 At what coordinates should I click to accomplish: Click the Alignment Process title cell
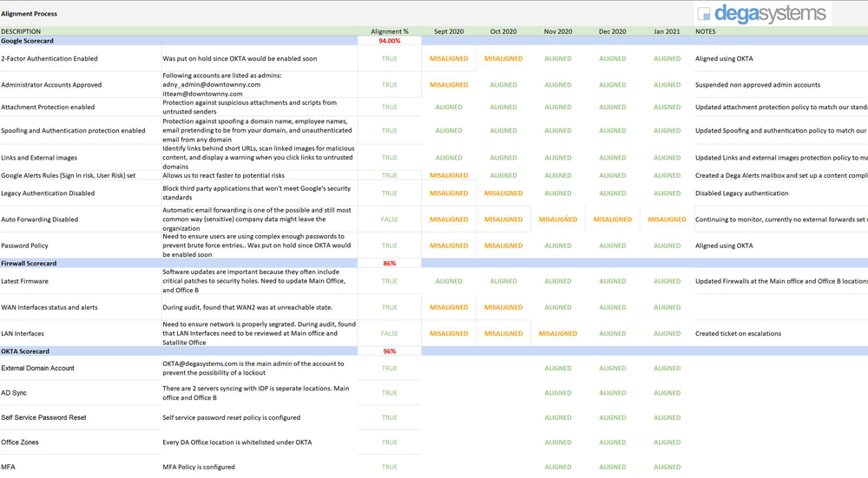pos(29,14)
